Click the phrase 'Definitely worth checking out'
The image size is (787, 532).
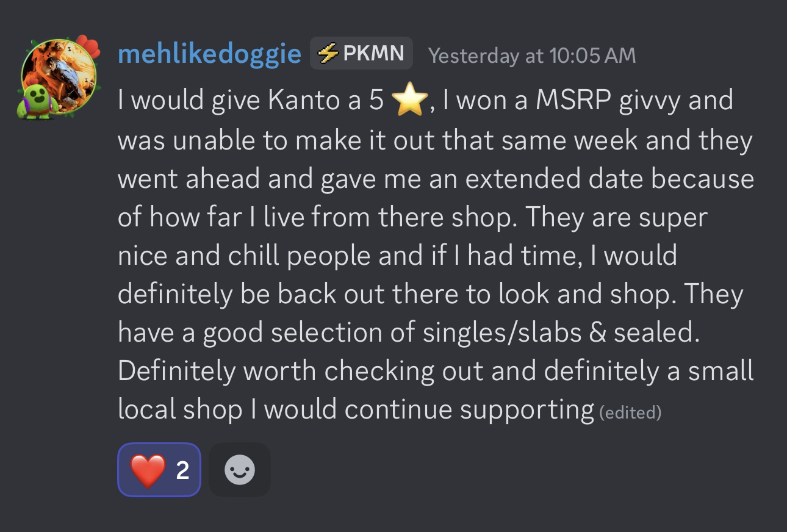click(x=301, y=372)
